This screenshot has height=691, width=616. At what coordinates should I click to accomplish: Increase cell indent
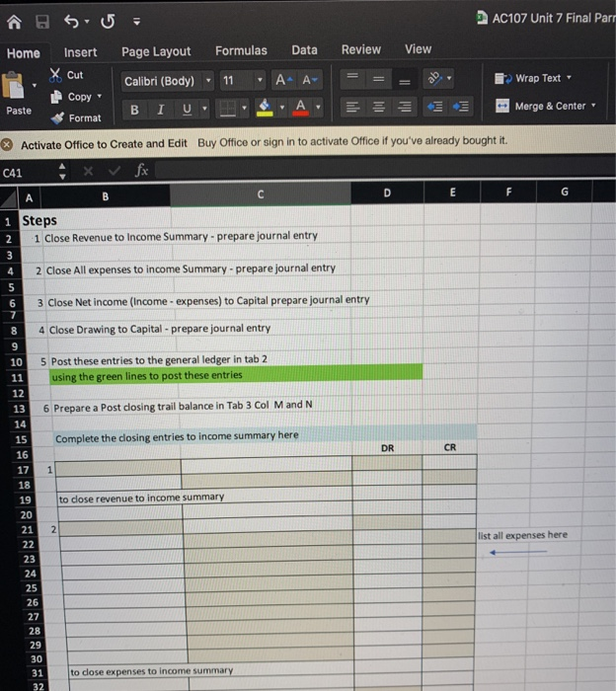coord(460,107)
